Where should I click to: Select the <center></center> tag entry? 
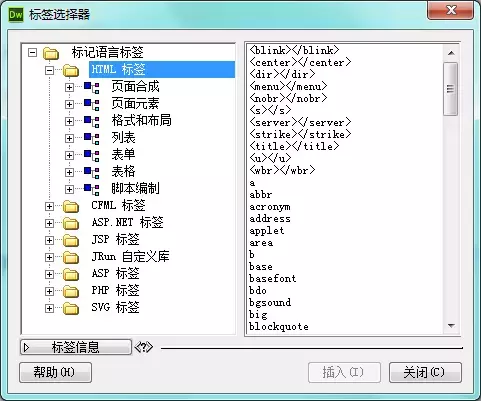tap(300, 62)
